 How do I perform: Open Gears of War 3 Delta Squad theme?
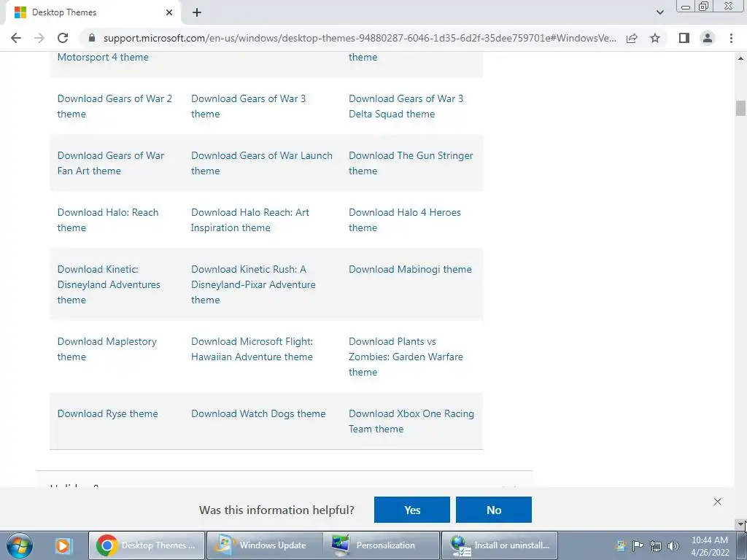(x=406, y=106)
